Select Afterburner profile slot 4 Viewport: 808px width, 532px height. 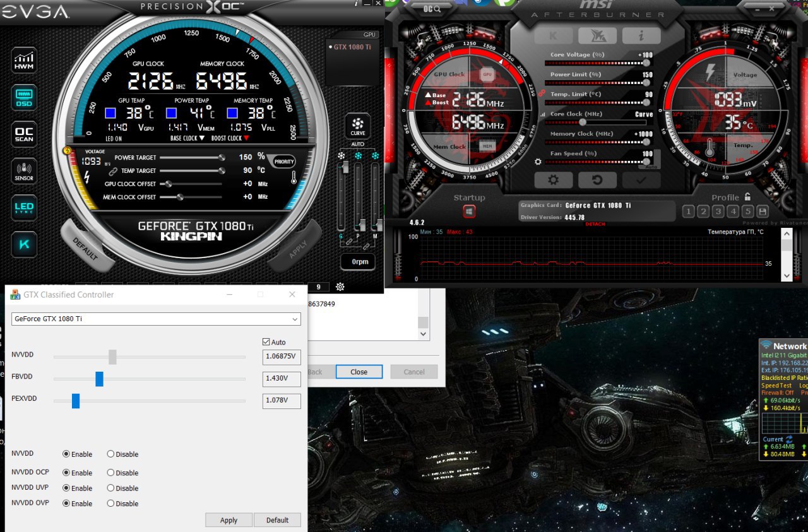pos(733,211)
